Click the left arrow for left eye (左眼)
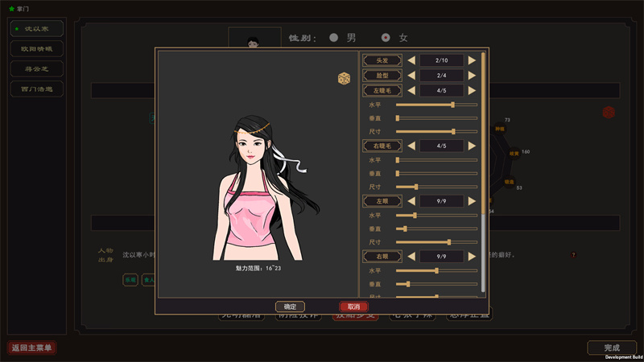The height and width of the screenshot is (362, 644). [x=411, y=201]
